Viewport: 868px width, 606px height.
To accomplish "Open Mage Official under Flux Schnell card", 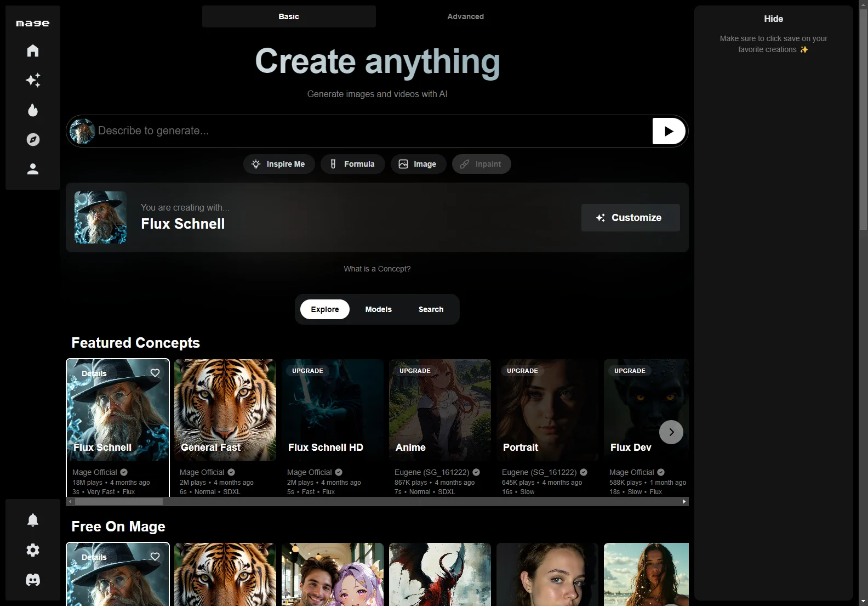I will pyautogui.click(x=95, y=472).
